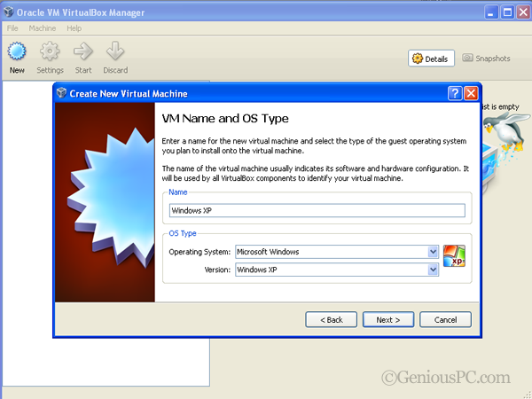The image size is (532, 399).
Task: Select the Details button
Action: click(431, 59)
